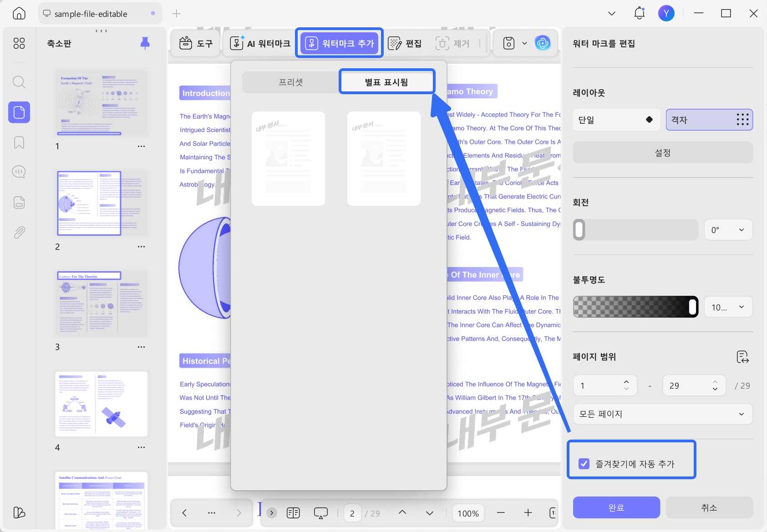This screenshot has height=532, width=767.
Task: Open the form fields panel icon
Action: pos(19,203)
